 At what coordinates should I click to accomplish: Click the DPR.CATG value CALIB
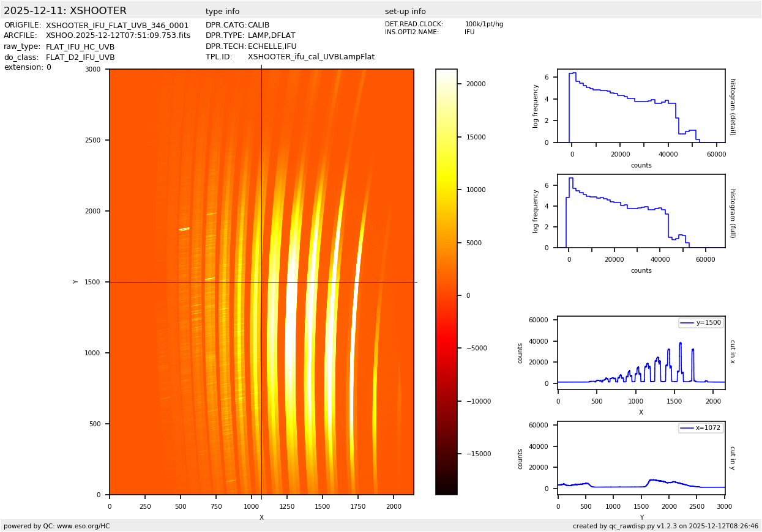[258, 25]
